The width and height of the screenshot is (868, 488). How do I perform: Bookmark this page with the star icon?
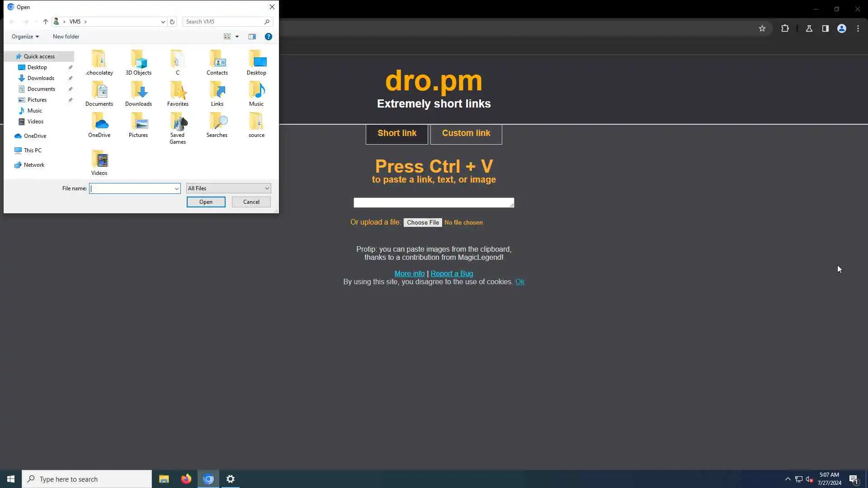point(762,28)
